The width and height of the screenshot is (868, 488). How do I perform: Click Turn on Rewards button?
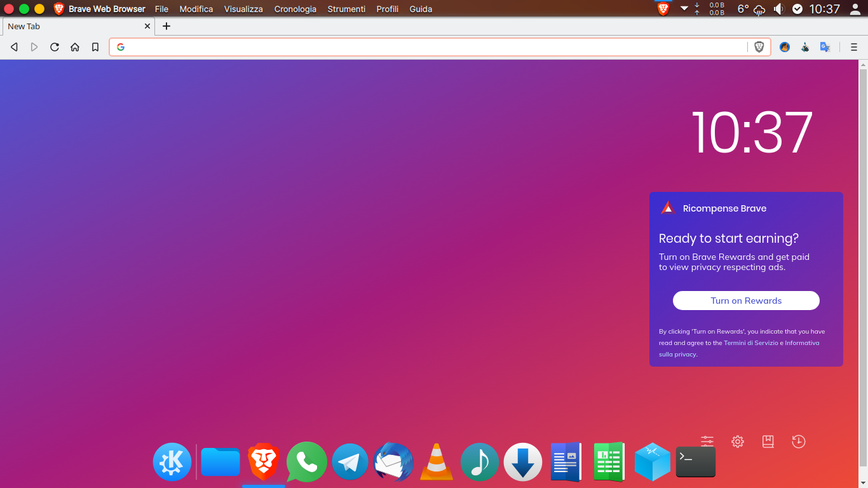pos(746,301)
